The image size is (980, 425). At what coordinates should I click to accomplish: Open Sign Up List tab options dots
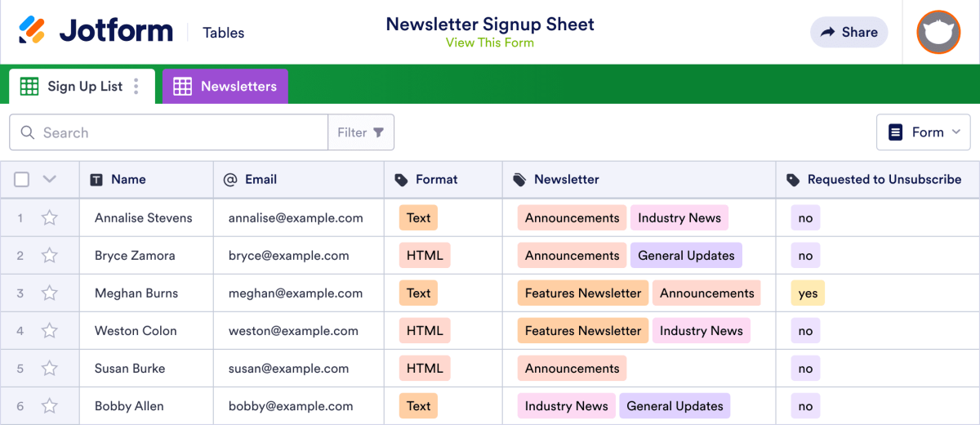(136, 86)
